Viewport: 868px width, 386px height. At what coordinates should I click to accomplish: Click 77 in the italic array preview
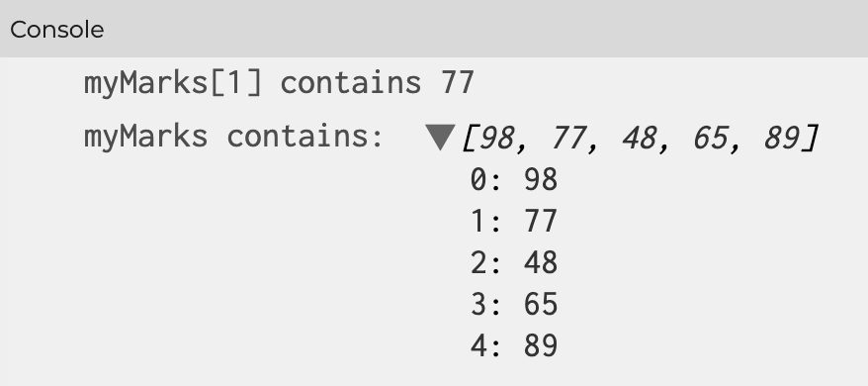[x=568, y=138]
